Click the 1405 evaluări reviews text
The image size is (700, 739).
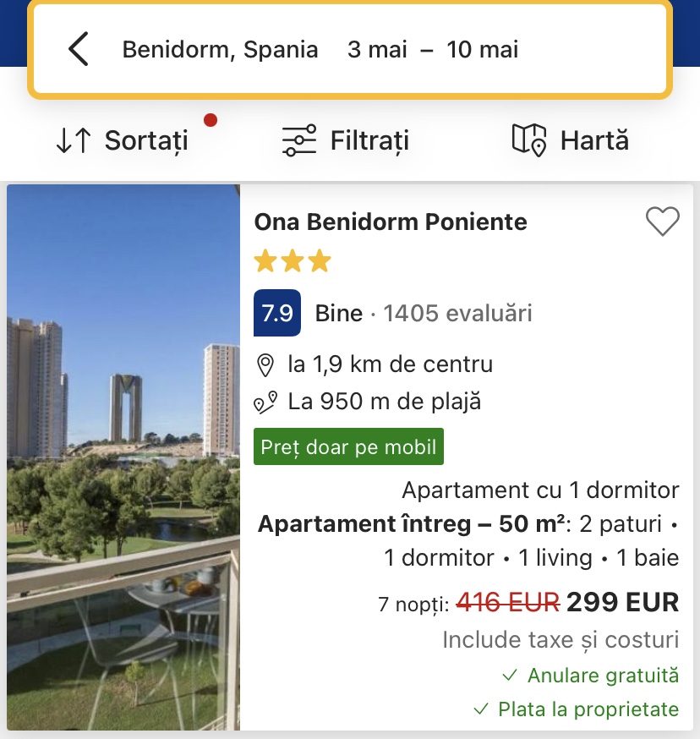[457, 314]
